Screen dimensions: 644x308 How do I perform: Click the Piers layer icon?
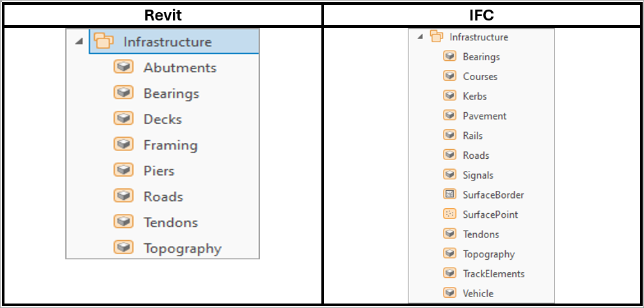click(x=123, y=170)
